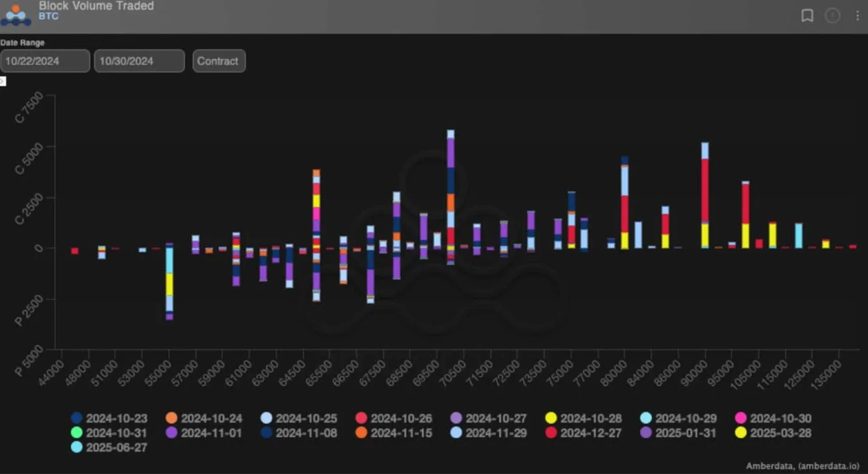Click the "Date Range" label
Screen dimensions: 868x474
pyautogui.click(x=23, y=42)
